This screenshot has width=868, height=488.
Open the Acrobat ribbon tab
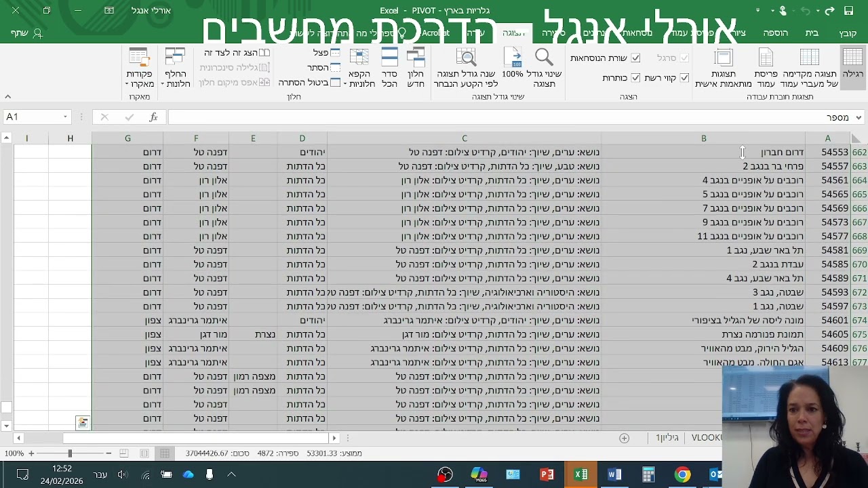pyautogui.click(x=435, y=33)
